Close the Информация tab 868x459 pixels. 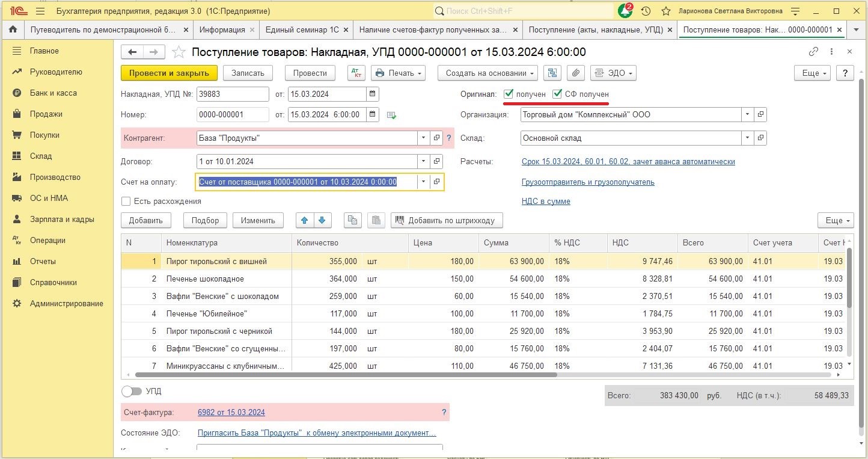(252, 29)
